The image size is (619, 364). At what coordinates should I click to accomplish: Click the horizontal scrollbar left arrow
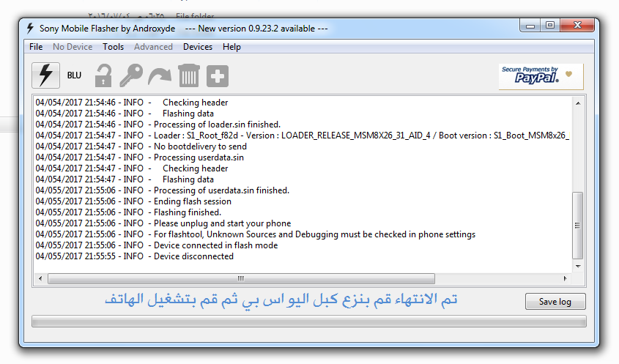[x=40, y=279]
